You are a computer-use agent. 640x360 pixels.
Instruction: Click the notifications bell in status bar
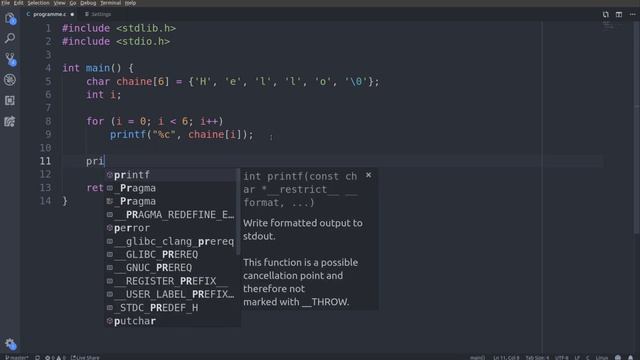point(631,358)
